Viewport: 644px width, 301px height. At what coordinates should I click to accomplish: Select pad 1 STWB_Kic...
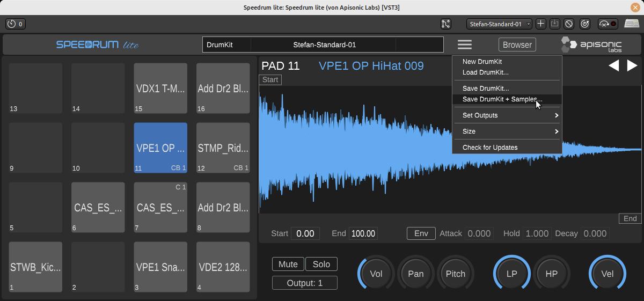[35, 267]
